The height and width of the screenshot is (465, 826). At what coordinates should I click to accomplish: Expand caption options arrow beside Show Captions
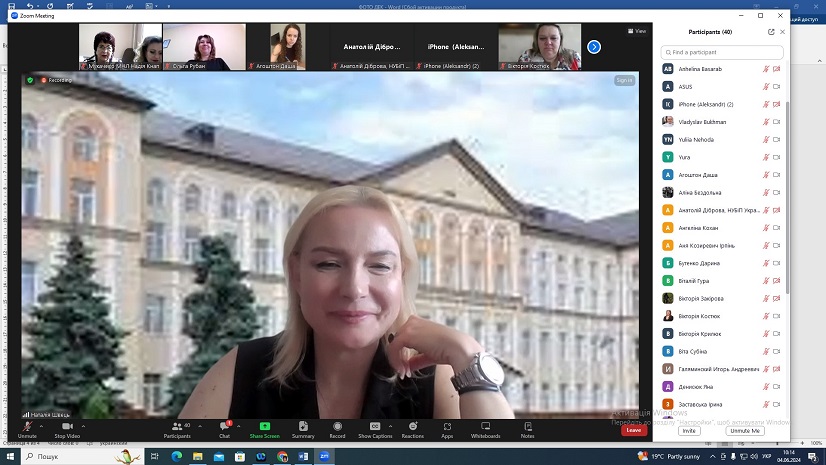click(390, 426)
